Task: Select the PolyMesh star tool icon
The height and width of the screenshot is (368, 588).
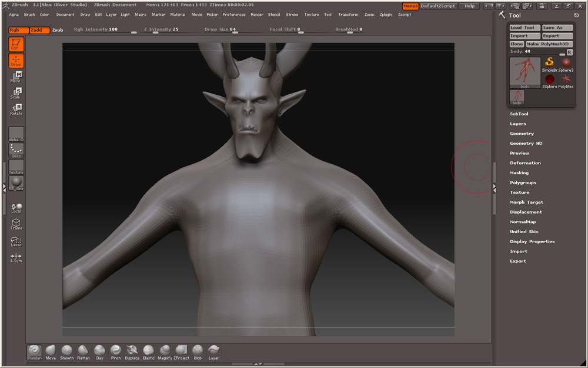Action: click(x=566, y=81)
